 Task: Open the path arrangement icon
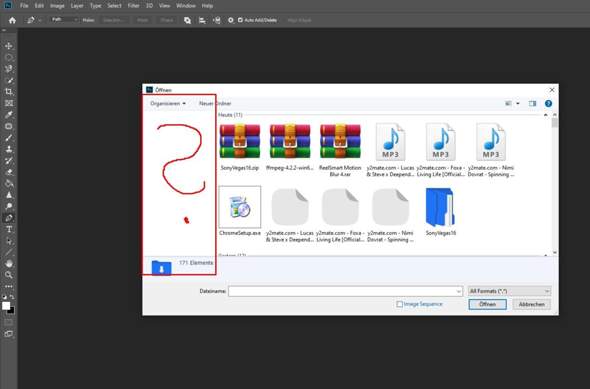pos(217,20)
